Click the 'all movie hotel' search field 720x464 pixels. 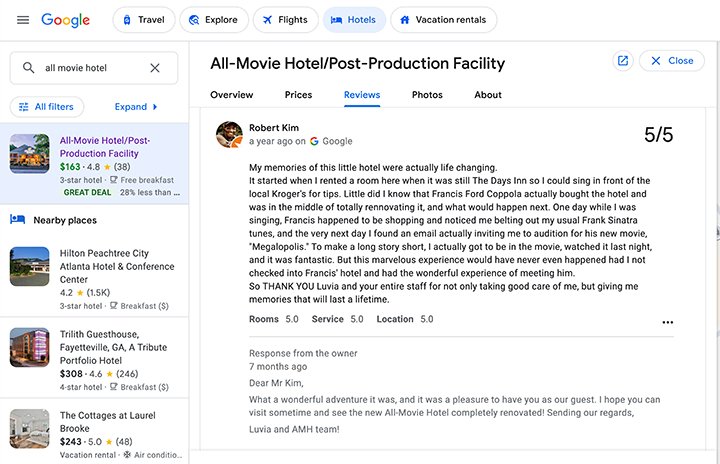click(94, 68)
